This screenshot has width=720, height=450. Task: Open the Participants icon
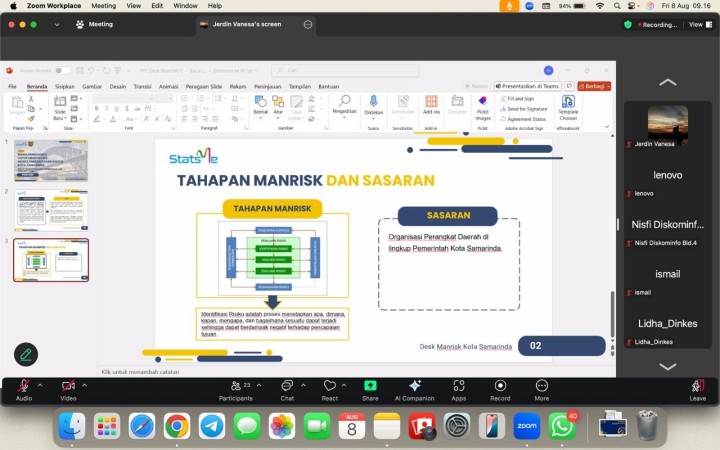pos(236,386)
